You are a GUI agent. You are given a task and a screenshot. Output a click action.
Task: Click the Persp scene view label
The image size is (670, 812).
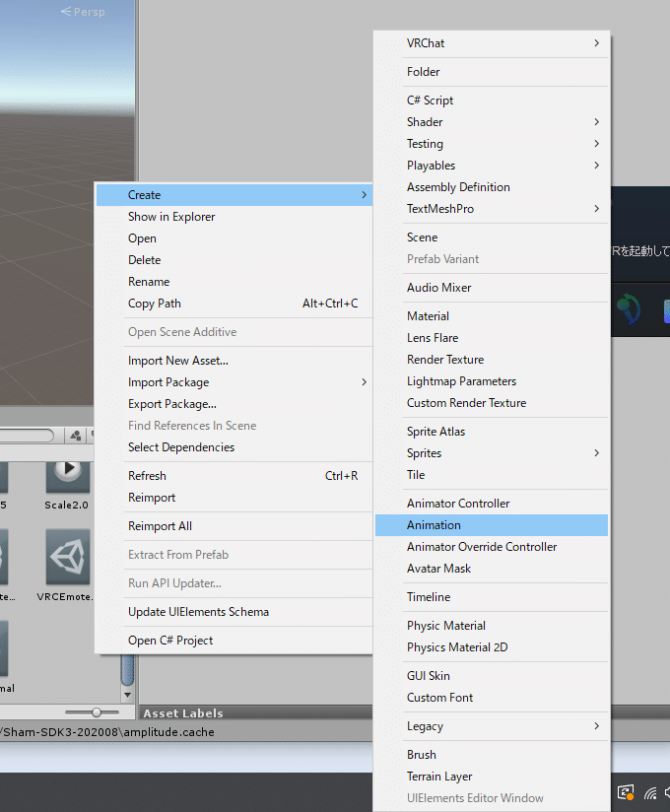tap(83, 12)
